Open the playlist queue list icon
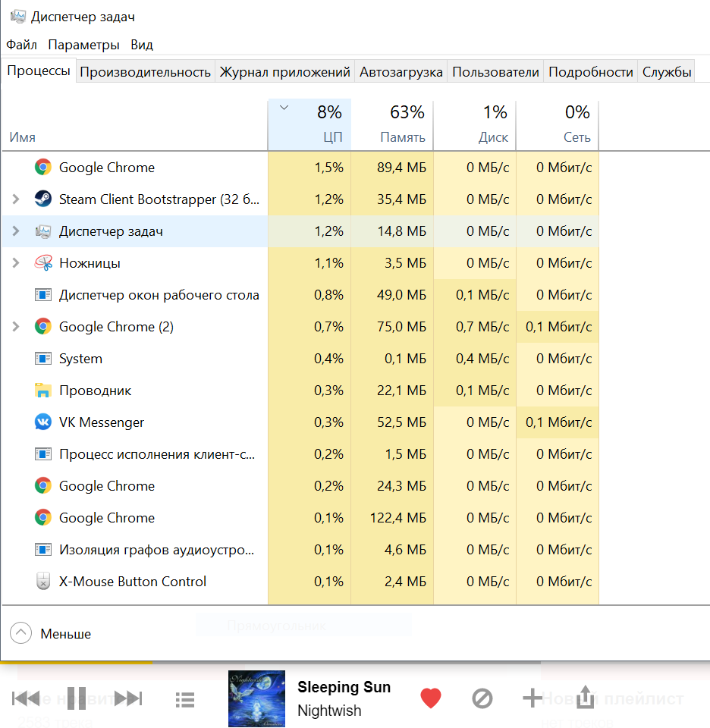The width and height of the screenshot is (710, 728). click(x=185, y=700)
